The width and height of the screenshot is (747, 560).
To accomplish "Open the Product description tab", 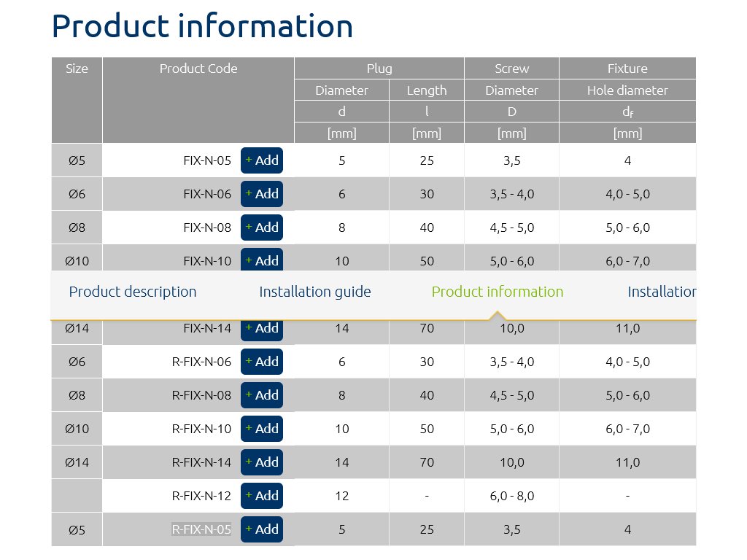I will 133,292.
